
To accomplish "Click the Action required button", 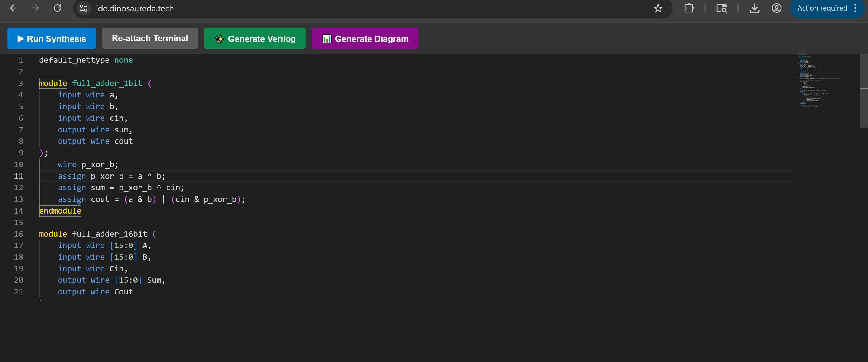I will 822,8.
